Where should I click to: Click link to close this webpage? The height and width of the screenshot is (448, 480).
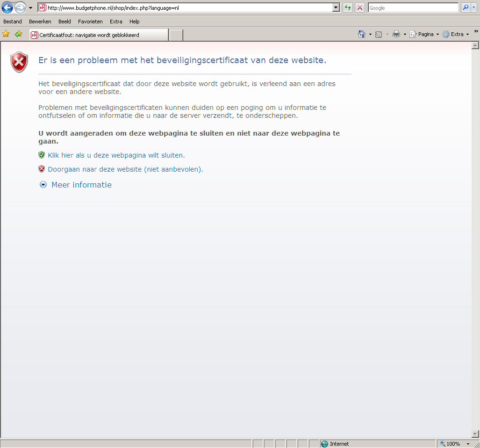(116, 155)
